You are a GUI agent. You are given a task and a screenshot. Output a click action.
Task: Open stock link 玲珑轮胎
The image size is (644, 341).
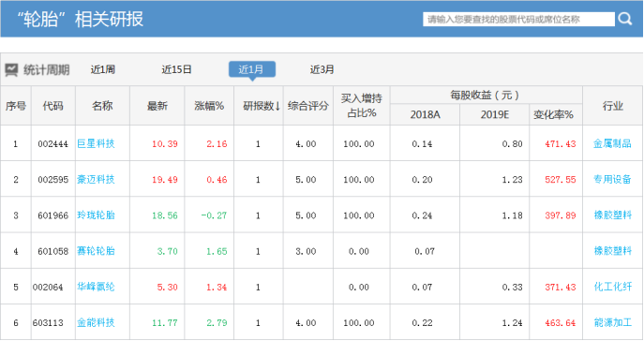point(96,215)
